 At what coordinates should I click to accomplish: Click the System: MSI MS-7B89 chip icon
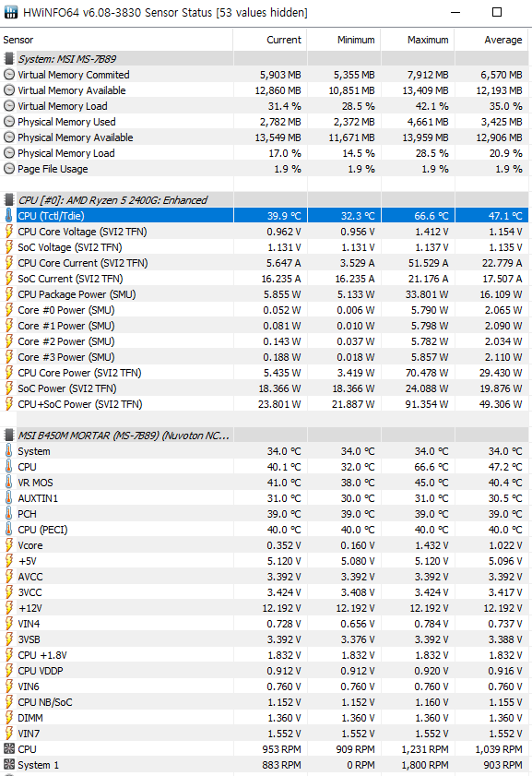tap(9, 59)
